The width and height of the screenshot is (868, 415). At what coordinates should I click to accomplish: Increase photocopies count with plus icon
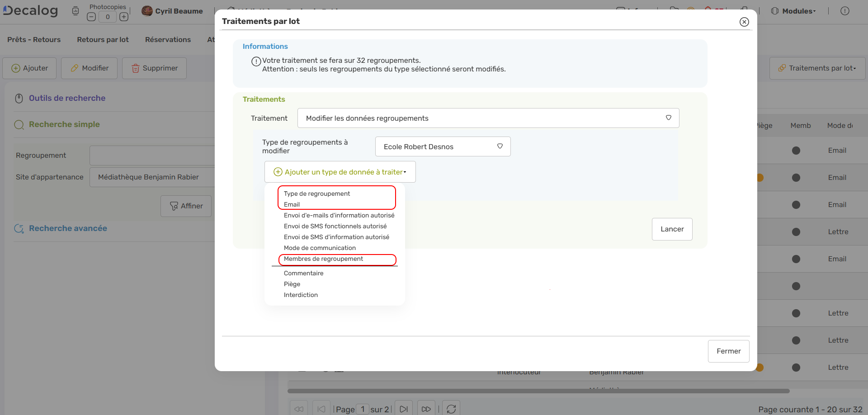point(124,17)
